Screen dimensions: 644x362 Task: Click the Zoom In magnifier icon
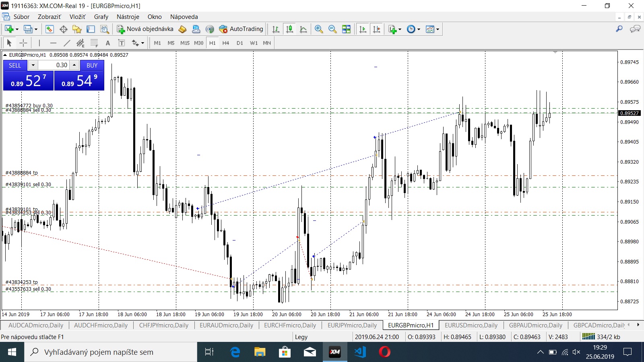coord(319,29)
